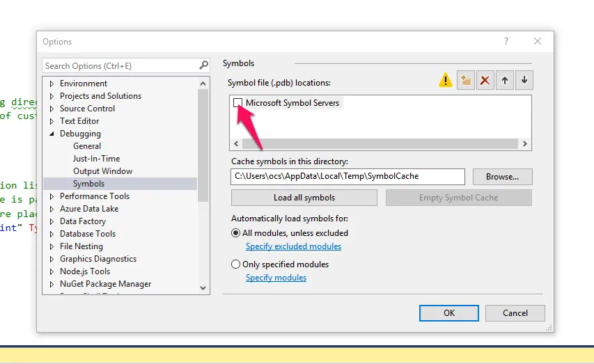Expand the Database Tools node

52,234
